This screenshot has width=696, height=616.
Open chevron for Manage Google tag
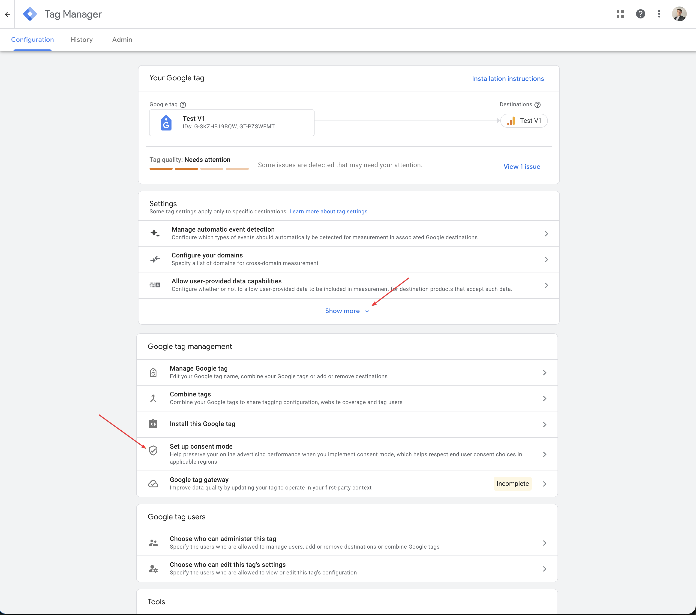[544, 373]
